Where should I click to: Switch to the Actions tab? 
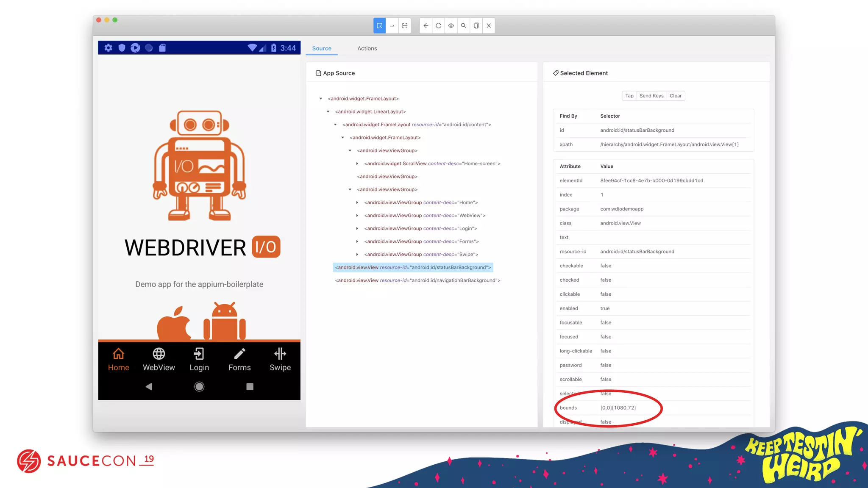point(367,48)
